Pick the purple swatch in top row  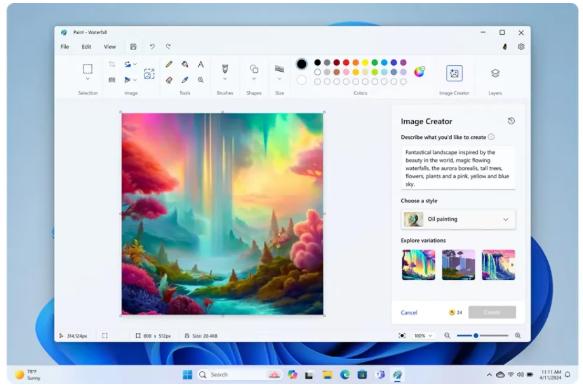point(403,62)
